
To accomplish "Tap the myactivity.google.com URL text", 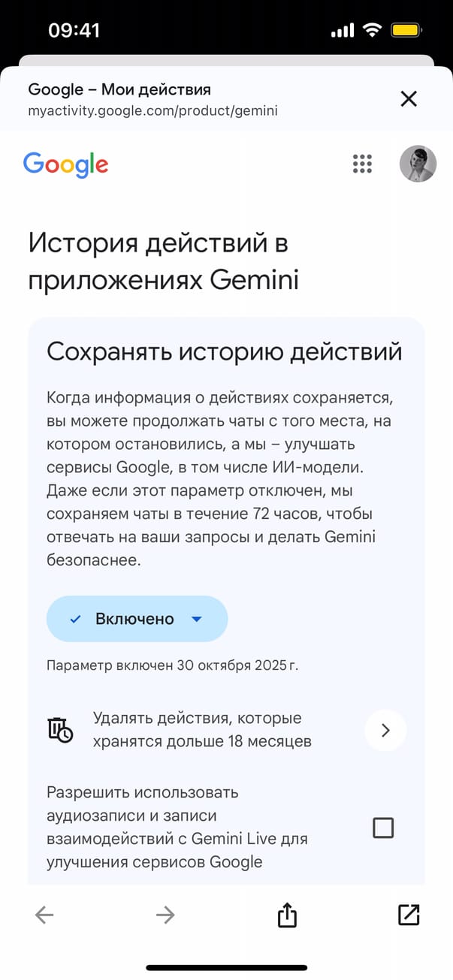I will (x=153, y=111).
